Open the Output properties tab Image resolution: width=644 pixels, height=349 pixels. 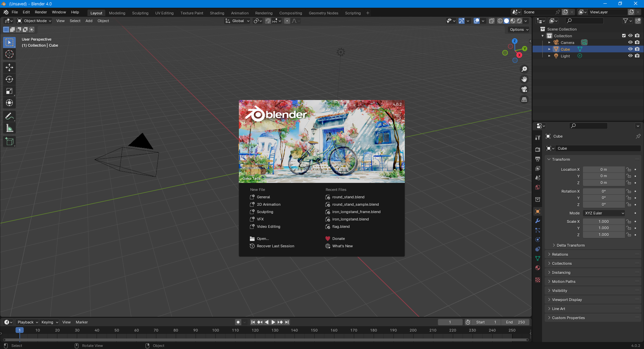538,159
